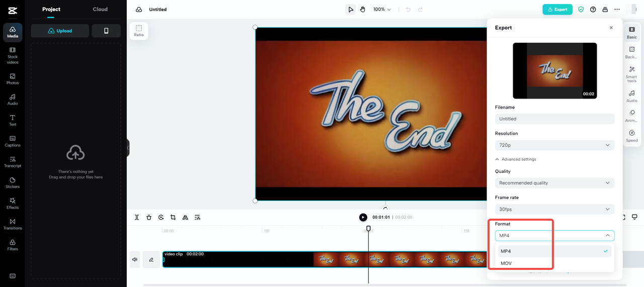Click the undo arrow
Image resolution: width=644 pixels, height=287 pixels.
coord(408,10)
